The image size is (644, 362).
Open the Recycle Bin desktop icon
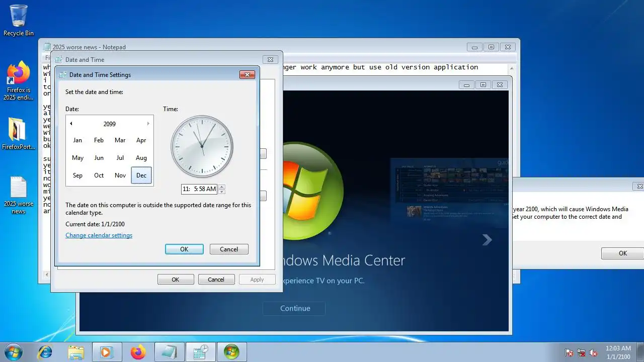[x=19, y=20]
